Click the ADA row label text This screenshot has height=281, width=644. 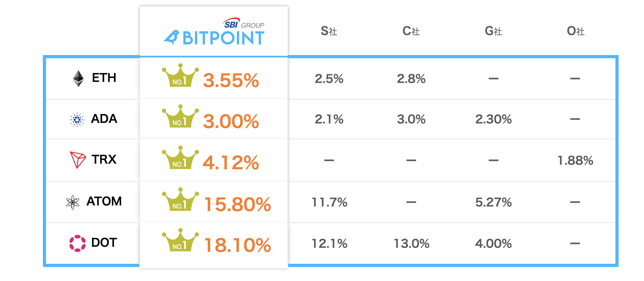coord(104,119)
